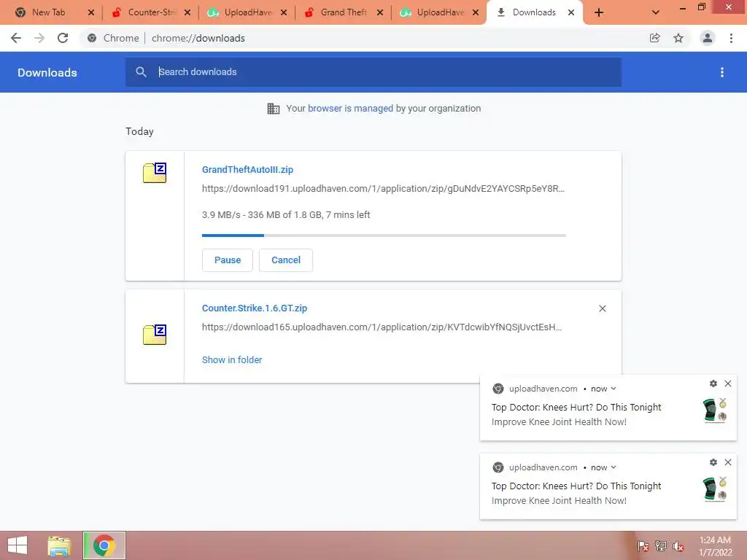Cancel the GrandTheftAutoIII.zip download
The image size is (747, 560).
pyautogui.click(x=286, y=260)
